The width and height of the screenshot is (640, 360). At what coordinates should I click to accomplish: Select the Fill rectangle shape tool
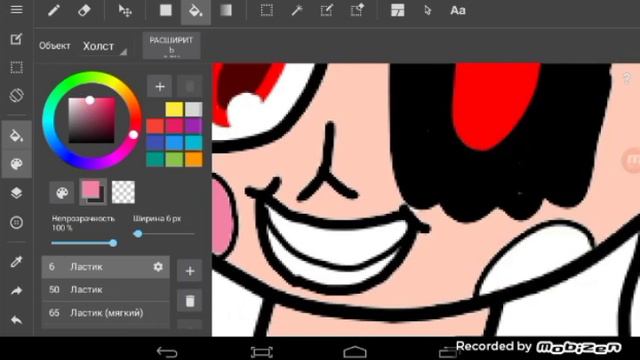click(x=166, y=10)
